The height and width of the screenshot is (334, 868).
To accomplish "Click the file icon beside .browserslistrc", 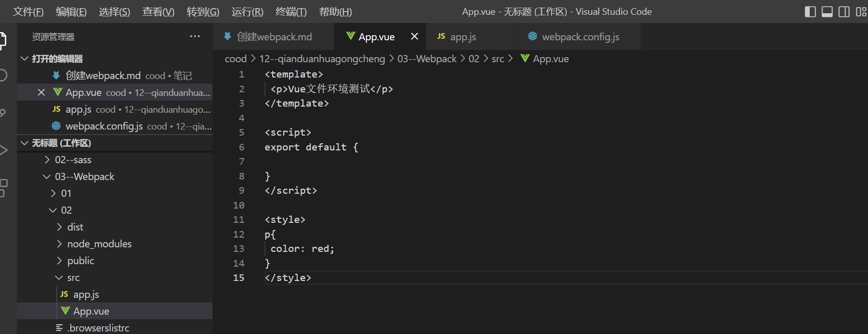I will pyautogui.click(x=60, y=328).
